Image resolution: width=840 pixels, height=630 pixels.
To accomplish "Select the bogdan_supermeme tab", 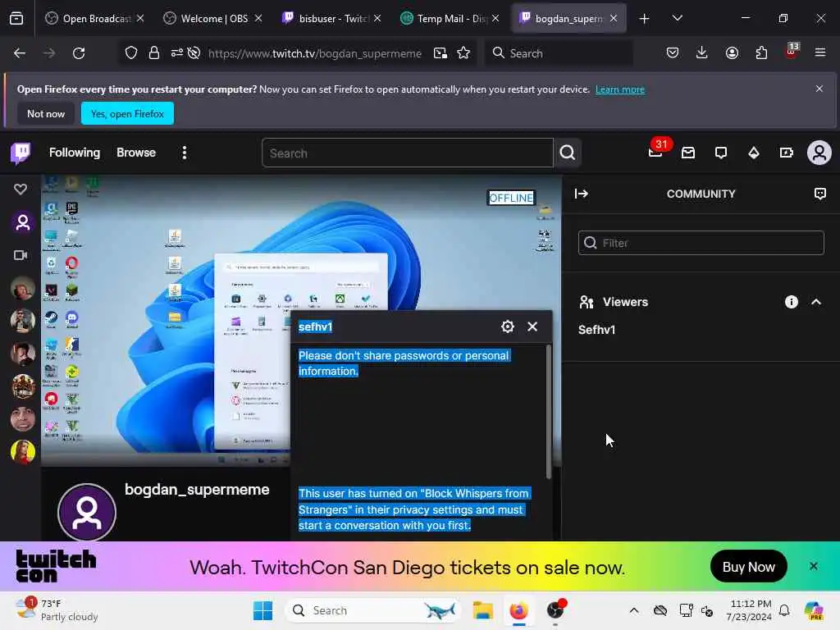I will point(568,18).
